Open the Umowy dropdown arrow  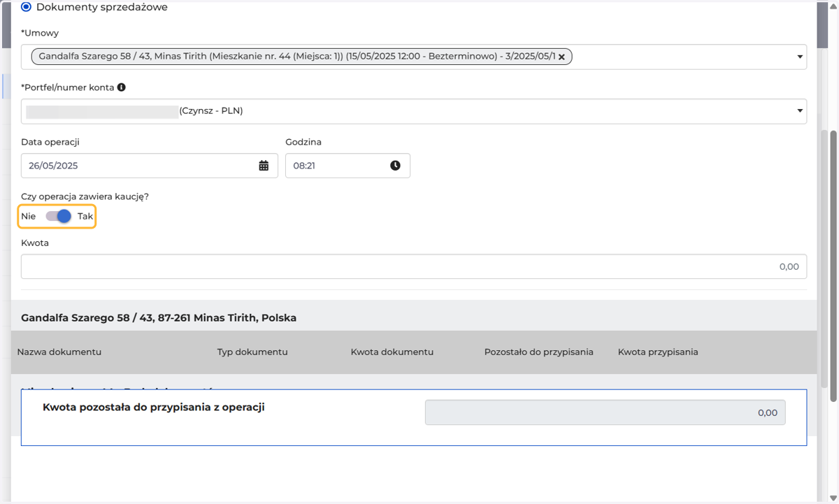coord(800,57)
